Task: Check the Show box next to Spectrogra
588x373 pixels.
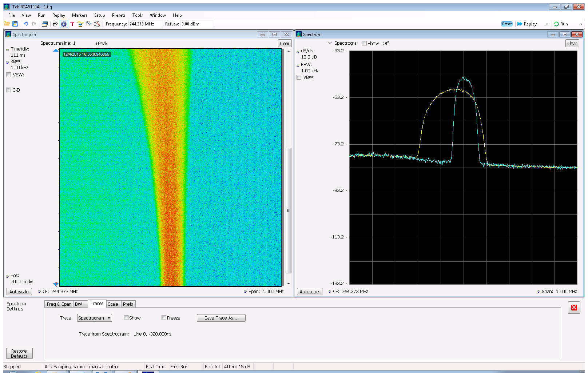Action: coord(364,43)
